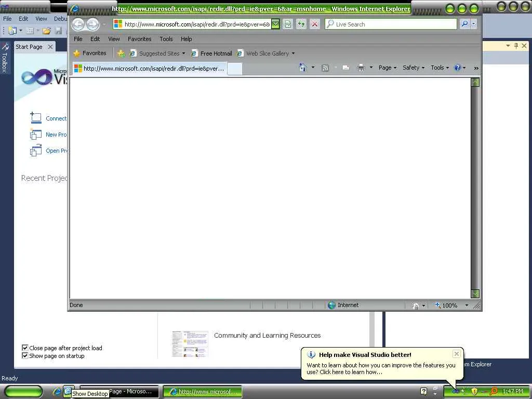
Task: Click Visual Studio New Project toolbar icon
Action: (12, 31)
